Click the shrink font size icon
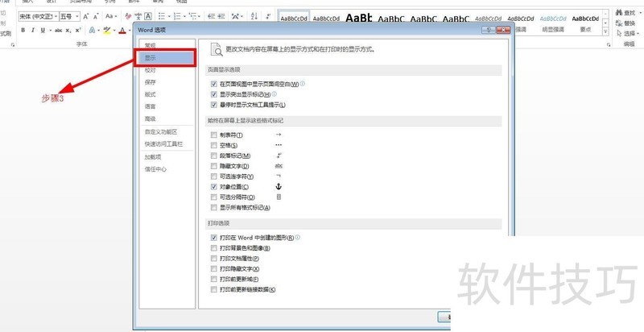Viewport: 644px width, 332px height. click(x=96, y=16)
